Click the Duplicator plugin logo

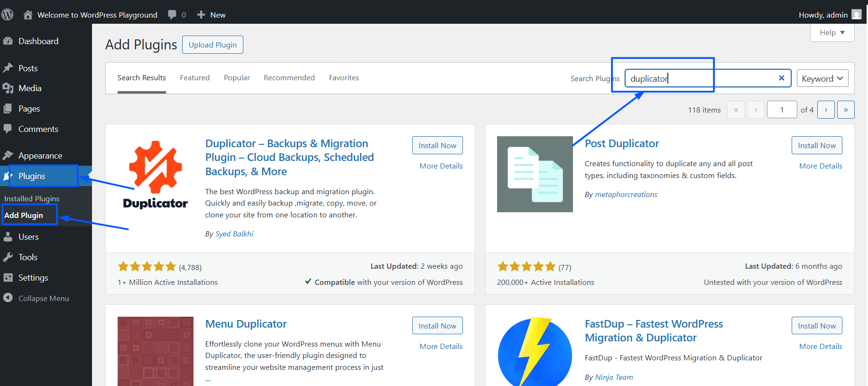(156, 175)
